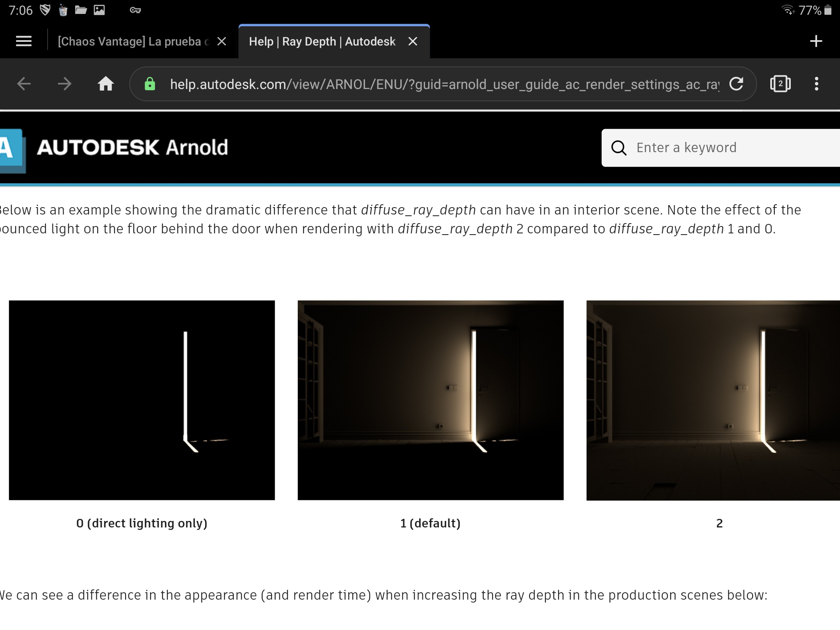Go back with the left arrow
The height and width of the screenshot is (630, 840).
[x=24, y=84]
